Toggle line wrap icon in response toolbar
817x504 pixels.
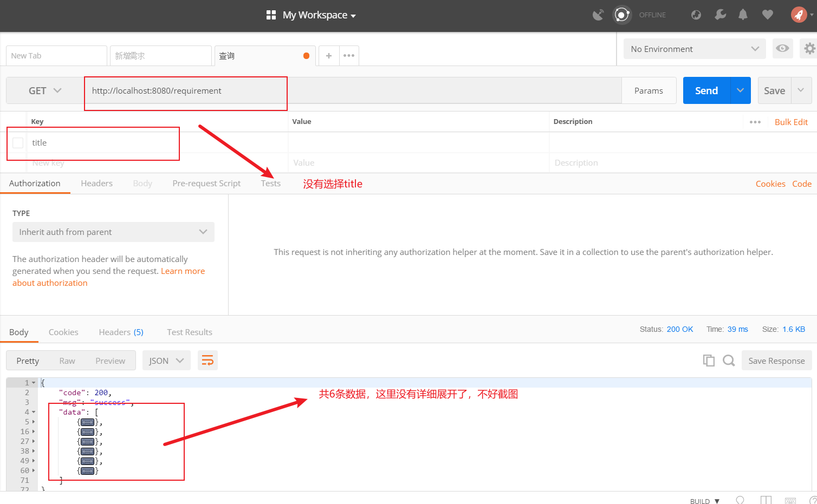[x=208, y=361]
